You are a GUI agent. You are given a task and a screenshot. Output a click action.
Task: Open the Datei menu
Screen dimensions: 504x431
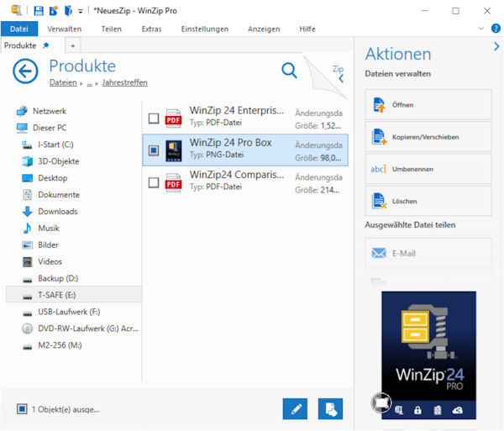(x=19, y=29)
